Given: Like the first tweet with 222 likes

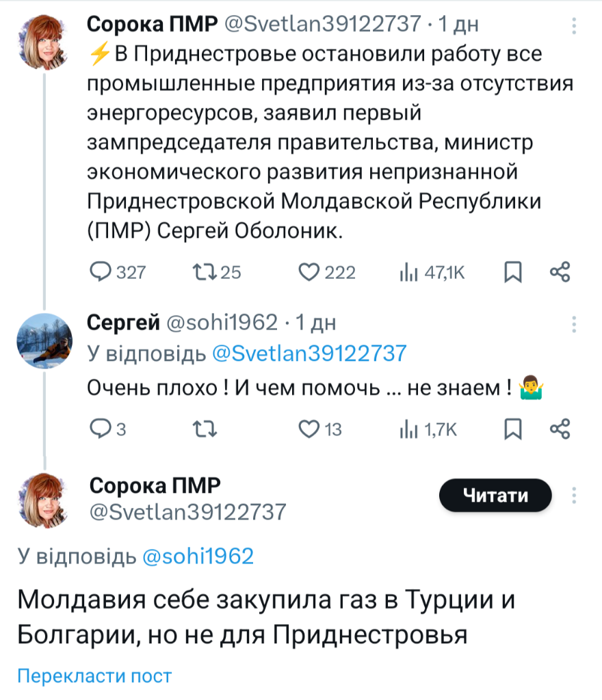Looking at the screenshot, I should tap(310, 273).
